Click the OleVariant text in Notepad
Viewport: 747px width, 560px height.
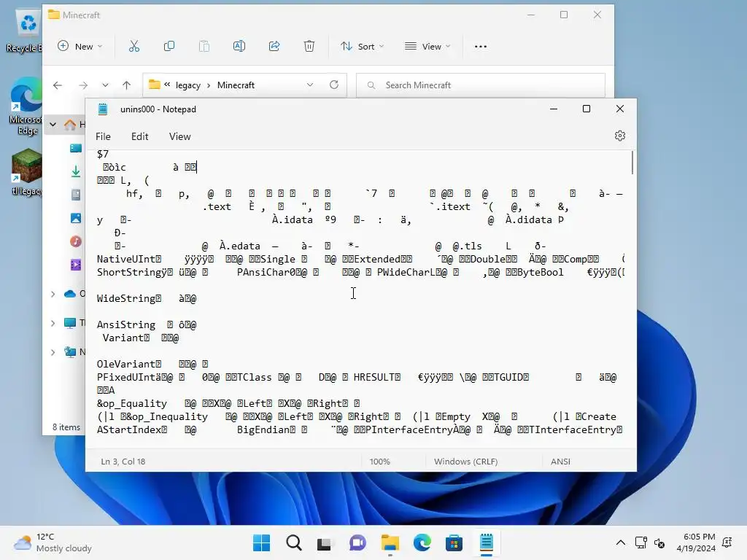(125, 365)
